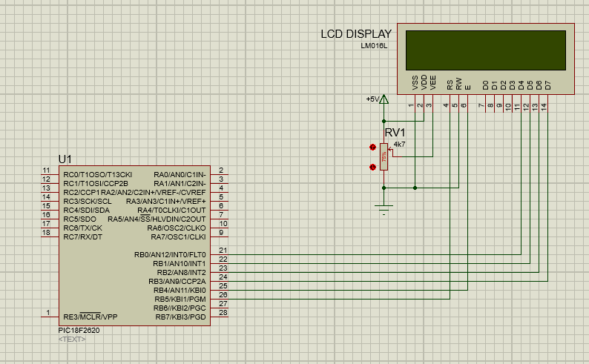Click the RB6//KBI2/PGC pin label
Viewport: 589px width, 364px height.
click(x=180, y=308)
